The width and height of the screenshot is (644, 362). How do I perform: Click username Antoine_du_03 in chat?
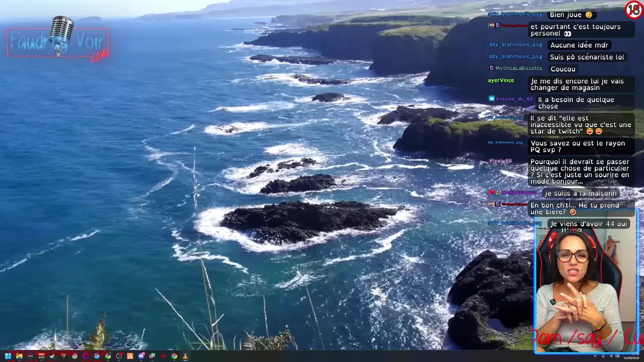tap(514, 99)
